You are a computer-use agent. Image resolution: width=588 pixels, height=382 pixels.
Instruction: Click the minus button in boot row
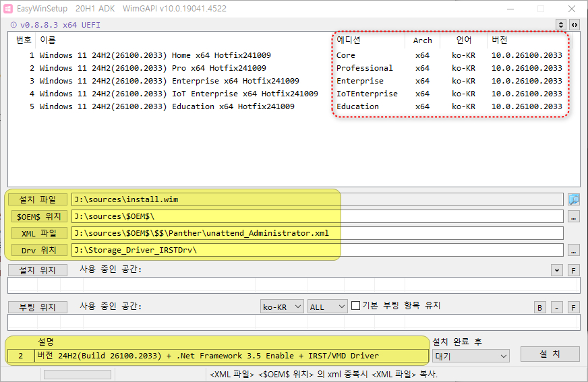pos(557,307)
